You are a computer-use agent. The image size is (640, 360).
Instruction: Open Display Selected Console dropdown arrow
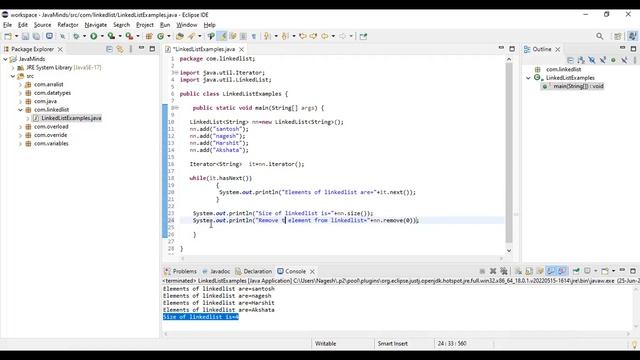point(596,271)
